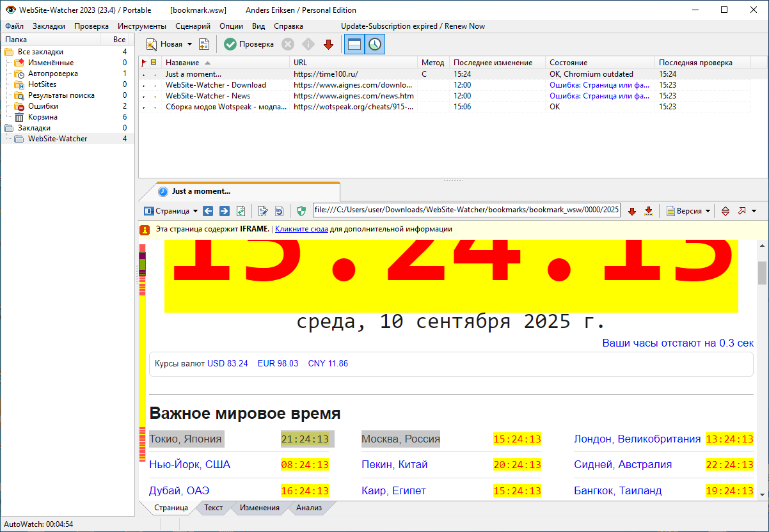Go forward with the blue right arrow
The width and height of the screenshot is (769, 532).
[x=225, y=211]
